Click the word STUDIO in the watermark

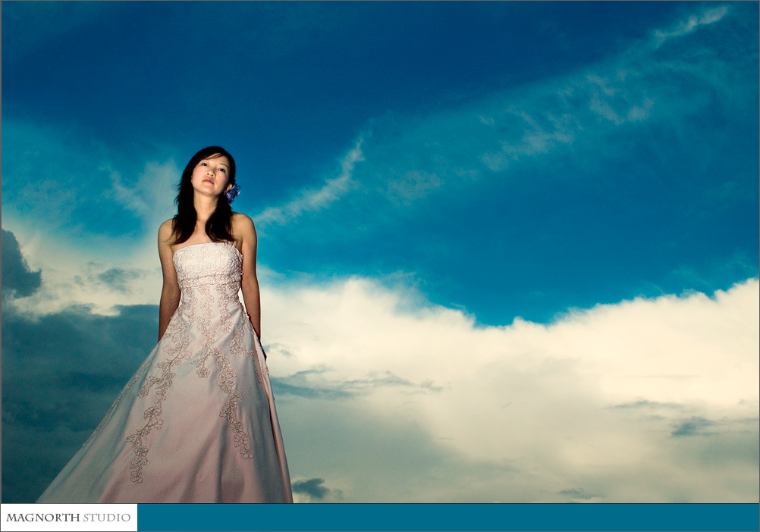[107, 518]
